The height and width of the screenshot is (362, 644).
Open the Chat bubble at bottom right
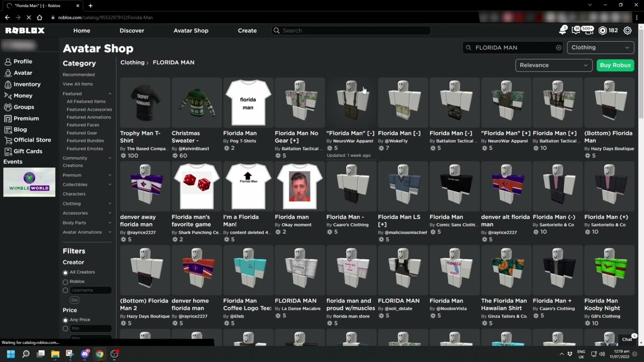point(628,339)
